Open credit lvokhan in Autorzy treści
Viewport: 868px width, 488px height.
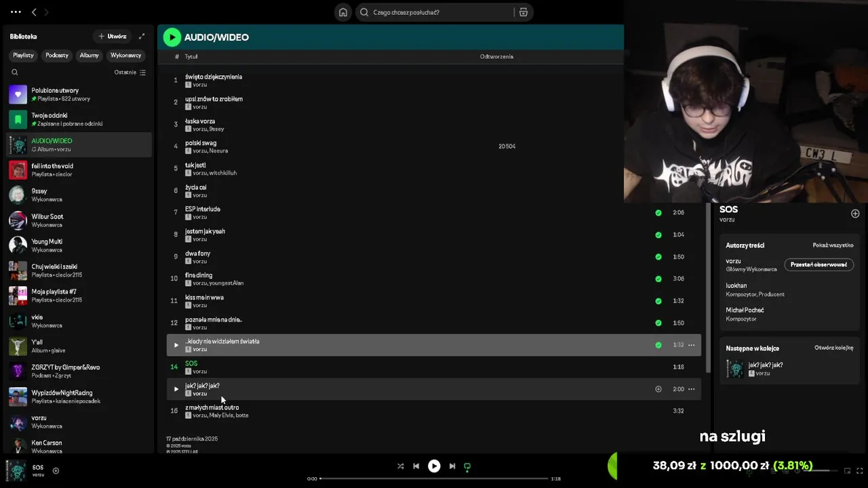click(x=736, y=285)
